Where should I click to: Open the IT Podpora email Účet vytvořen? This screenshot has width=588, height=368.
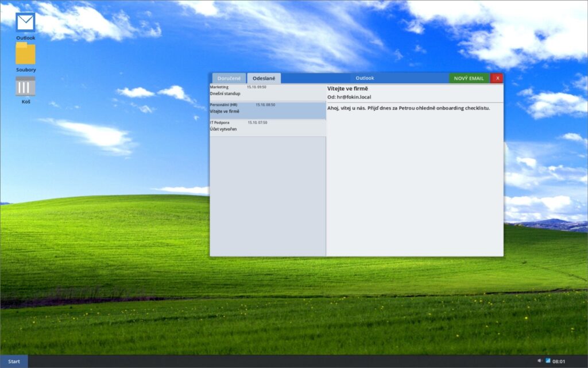[x=268, y=126]
